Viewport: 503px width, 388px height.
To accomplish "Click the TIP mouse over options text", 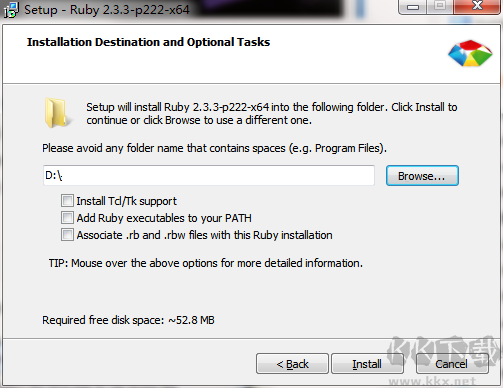I will (206, 263).
